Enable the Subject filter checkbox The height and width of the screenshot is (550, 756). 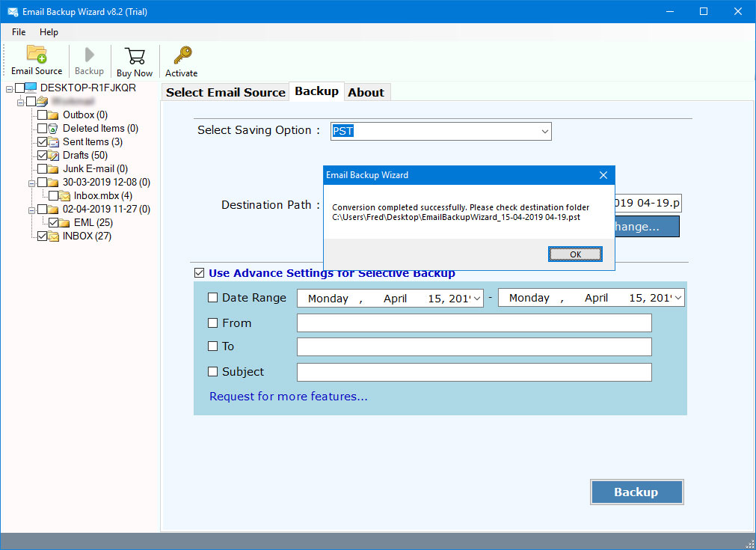[x=212, y=371]
